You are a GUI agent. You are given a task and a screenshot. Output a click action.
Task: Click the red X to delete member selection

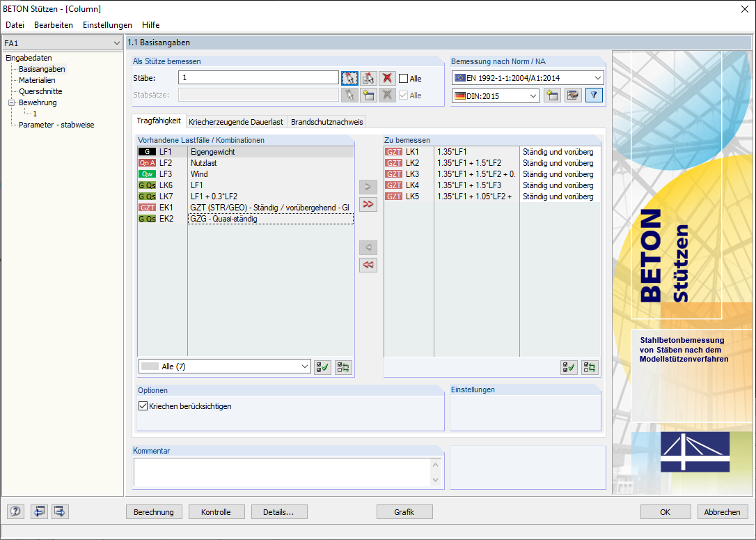tap(386, 77)
